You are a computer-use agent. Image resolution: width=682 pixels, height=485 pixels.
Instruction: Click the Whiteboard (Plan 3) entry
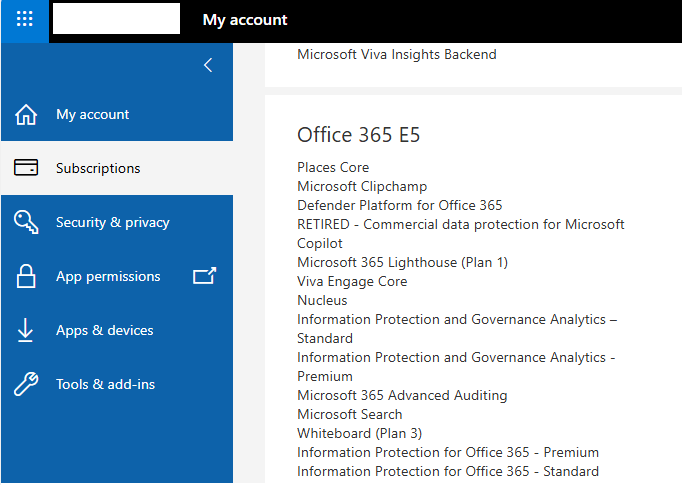point(360,434)
